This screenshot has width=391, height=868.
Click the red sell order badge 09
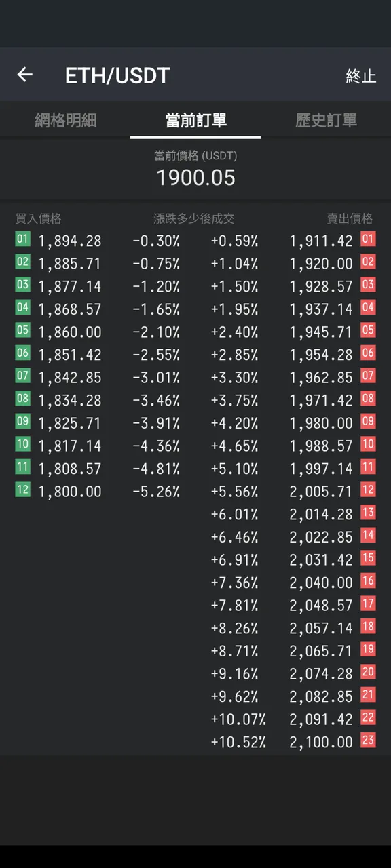tap(368, 421)
